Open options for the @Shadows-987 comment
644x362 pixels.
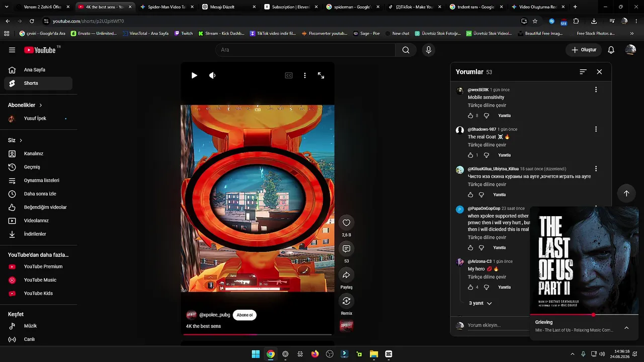pyautogui.click(x=596, y=129)
